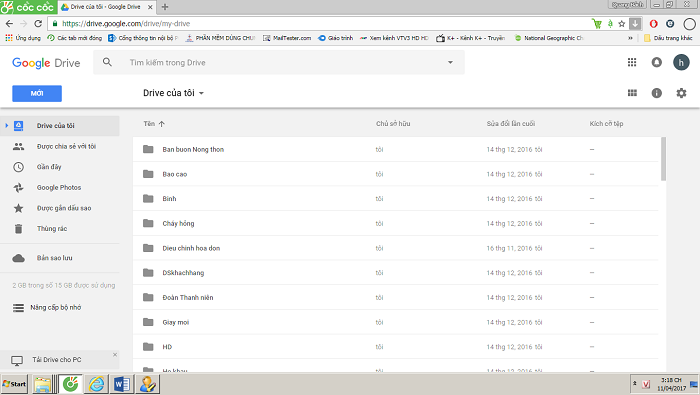Switch to grid view layout

[x=632, y=93]
